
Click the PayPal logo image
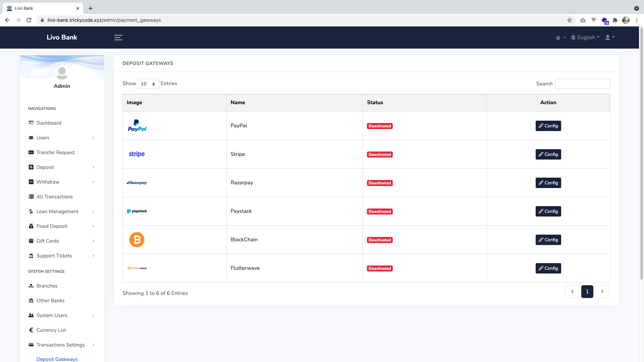(x=137, y=126)
